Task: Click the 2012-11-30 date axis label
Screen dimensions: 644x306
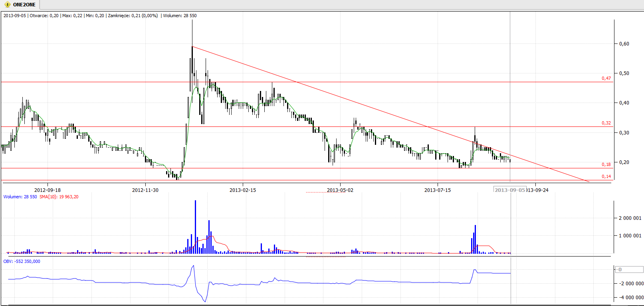Action: (145, 190)
